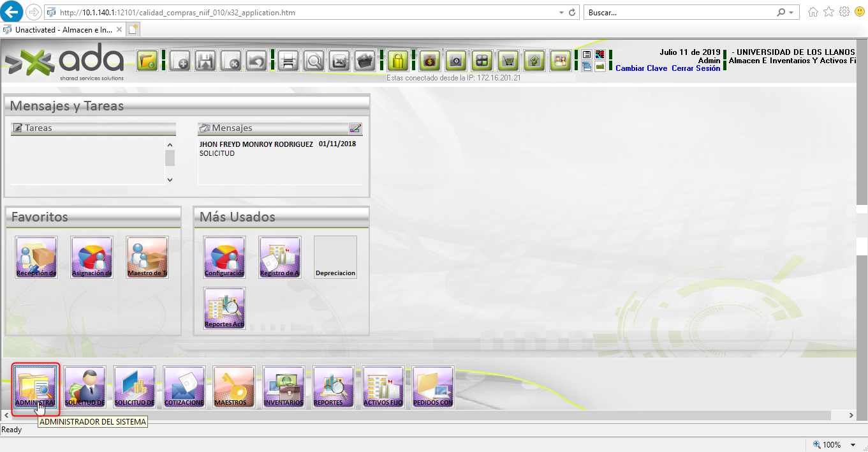
Task: Click the small green ruler icon
Action: click(x=600, y=66)
